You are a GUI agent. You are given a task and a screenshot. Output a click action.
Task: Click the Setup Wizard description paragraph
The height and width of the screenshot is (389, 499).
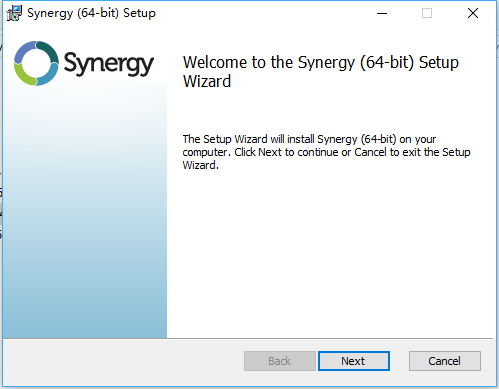coord(326,152)
